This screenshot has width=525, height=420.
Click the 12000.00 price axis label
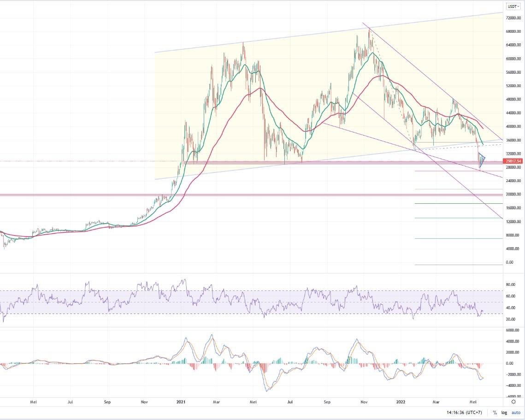point(513,222)
